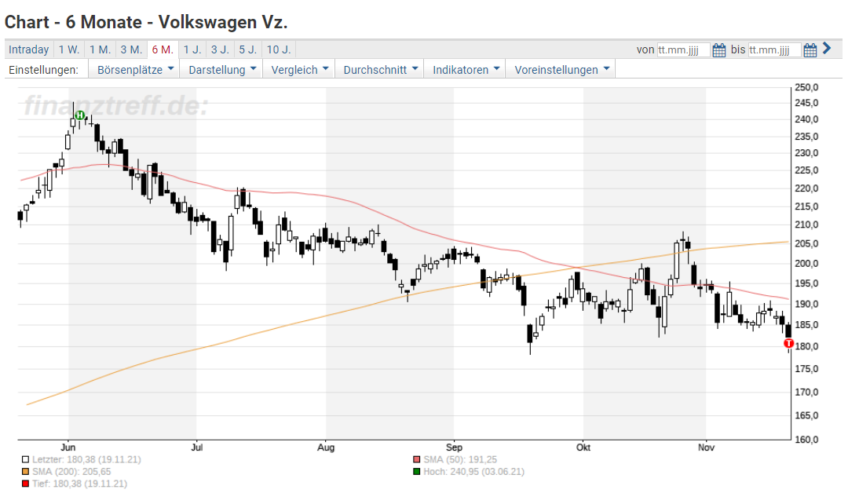The width and height of the screenshot is (848, 504).
Task: Click the 'Jun' month axis label
Action: [x=68, y=447]
